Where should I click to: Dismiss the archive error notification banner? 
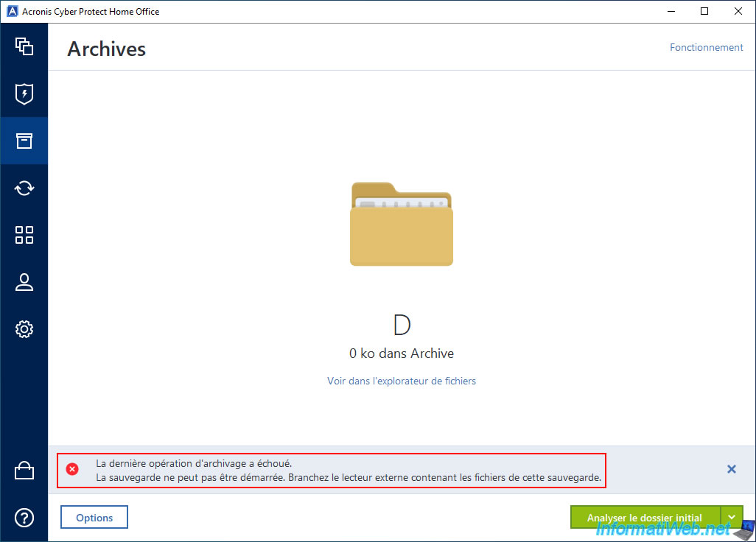[x=731, y=469]
